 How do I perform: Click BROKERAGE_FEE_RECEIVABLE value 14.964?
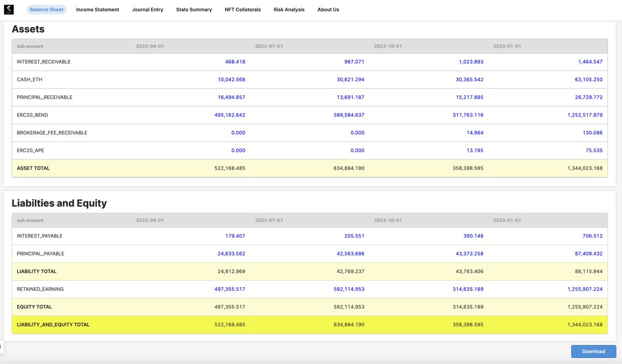pos(475,133)
